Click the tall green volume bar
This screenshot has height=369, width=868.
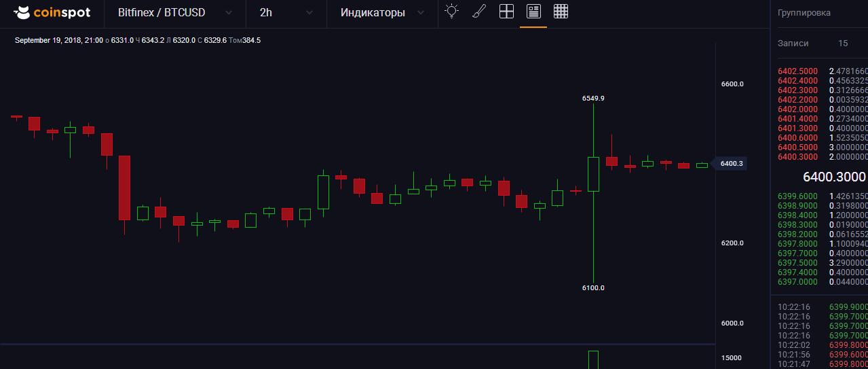click(593, 359)
